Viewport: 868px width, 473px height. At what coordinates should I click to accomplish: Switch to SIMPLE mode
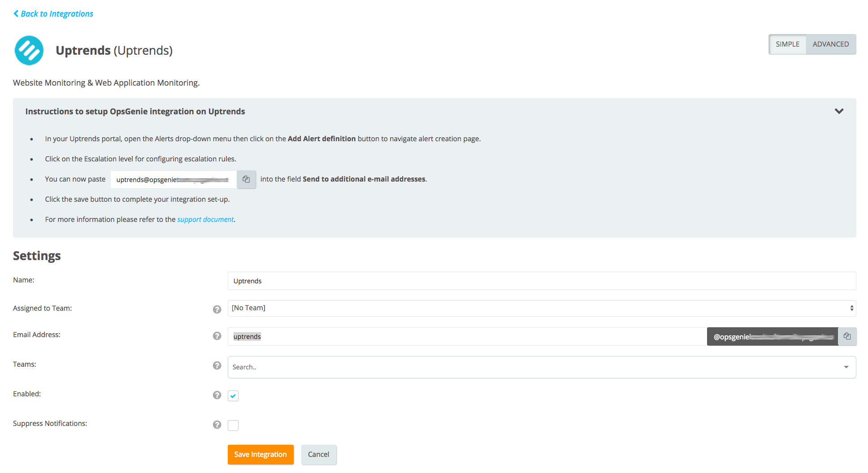(788, 44)
